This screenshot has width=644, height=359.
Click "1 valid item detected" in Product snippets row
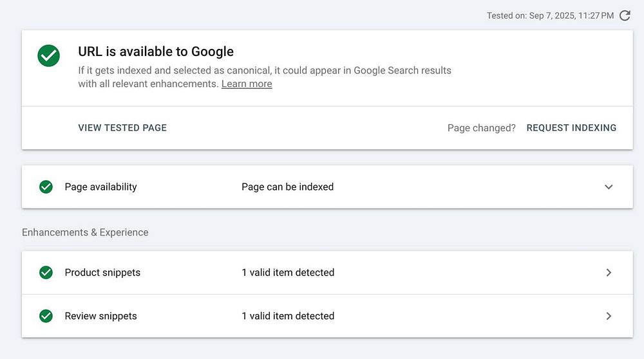[x=288, y=272]
